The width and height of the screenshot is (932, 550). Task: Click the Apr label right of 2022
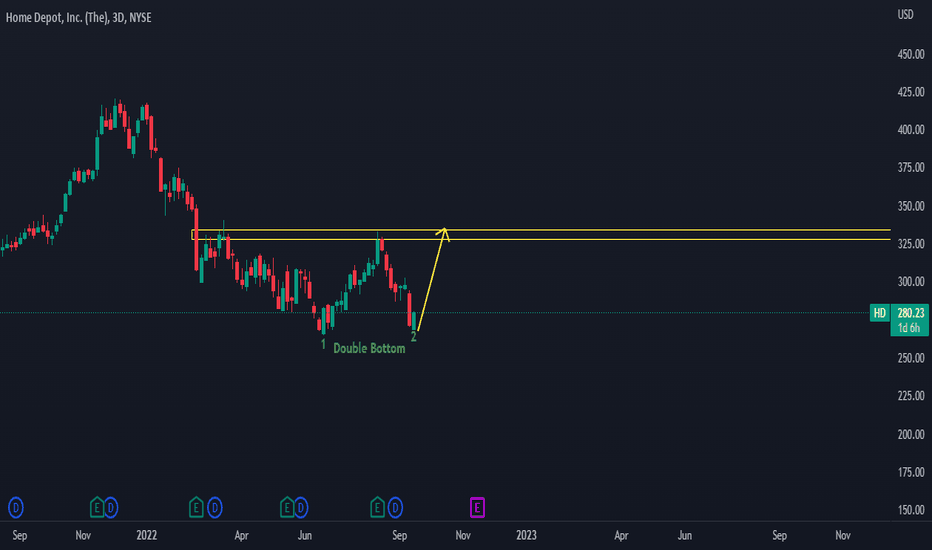point(241,535)
